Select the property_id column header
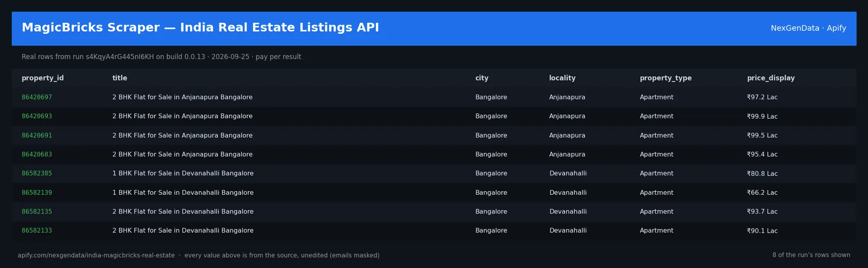The image size is (868, 268). [42, 78]
